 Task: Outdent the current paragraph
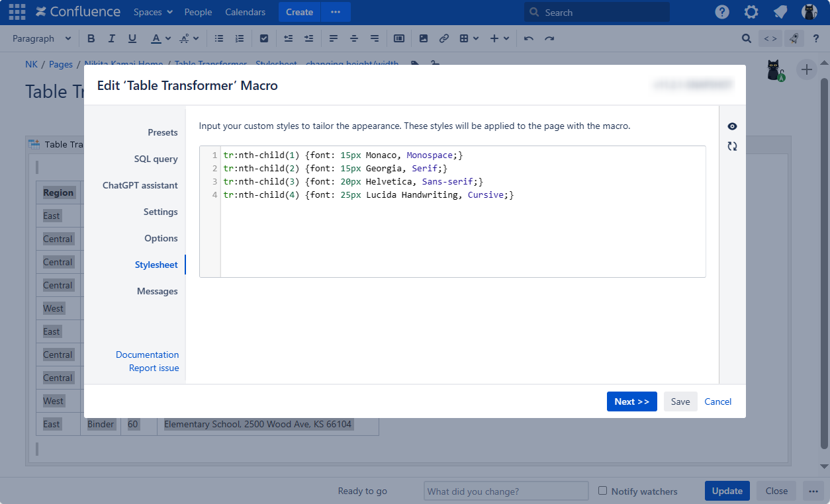pyautogui.click(x=288, y=38)
